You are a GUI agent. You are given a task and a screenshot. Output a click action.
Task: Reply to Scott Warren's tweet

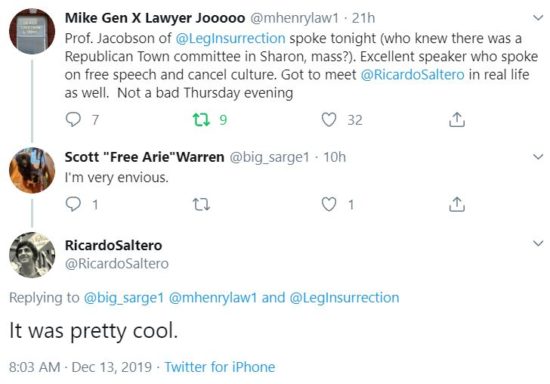tap(73, 204)
